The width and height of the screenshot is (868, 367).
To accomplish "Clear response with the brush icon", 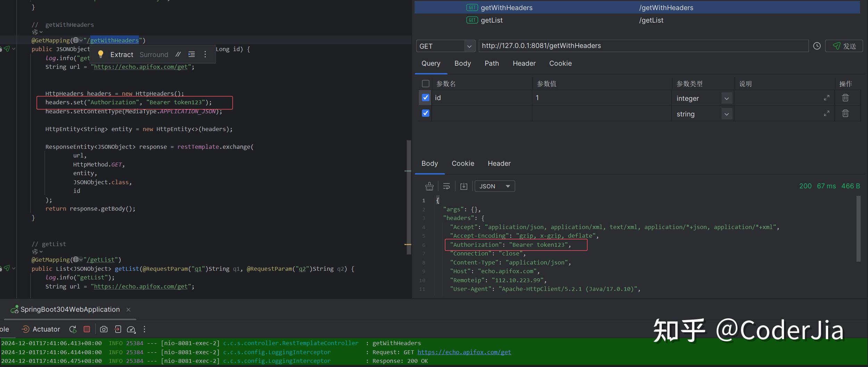I will (429, 186).
